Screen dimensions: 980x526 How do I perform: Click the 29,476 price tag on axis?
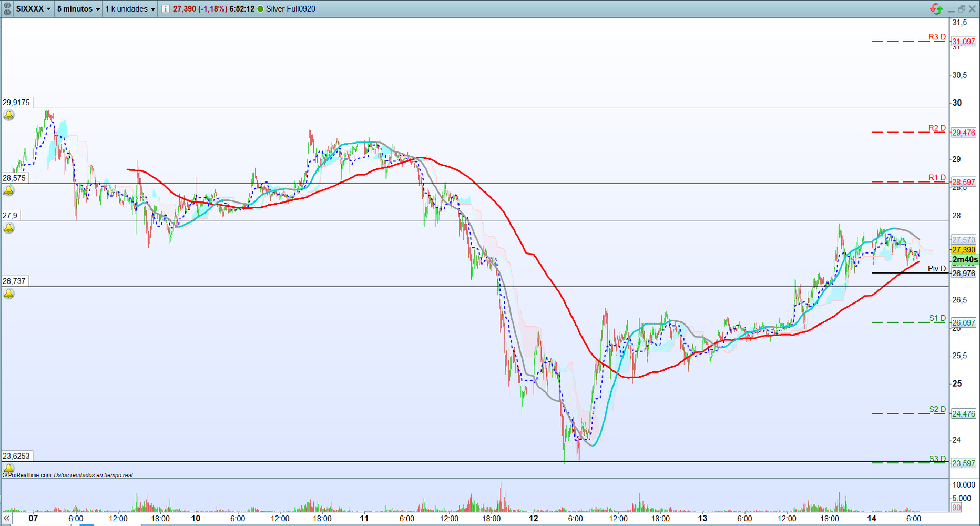coord(964,133)
